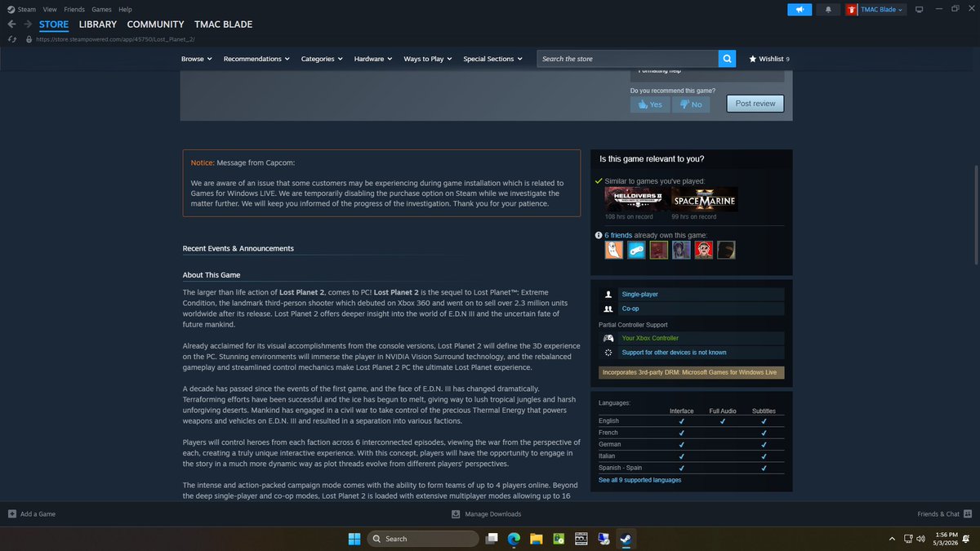Open the ghost avatar friend profile
Viewport: 980px width, 551px height.
coord(613,250)
